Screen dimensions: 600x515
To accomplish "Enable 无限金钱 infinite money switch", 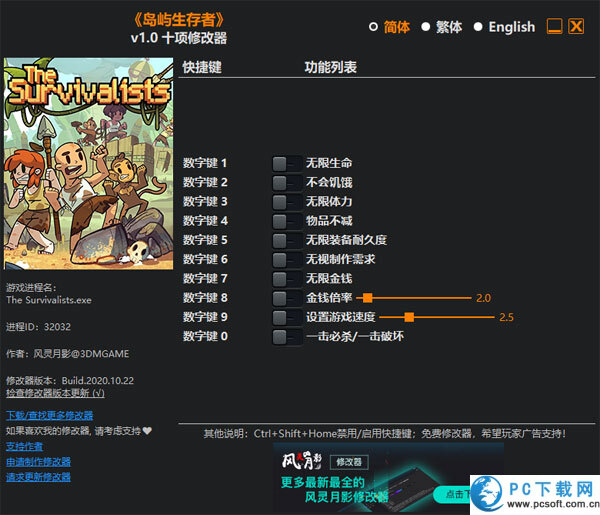I will click(287, 278).
